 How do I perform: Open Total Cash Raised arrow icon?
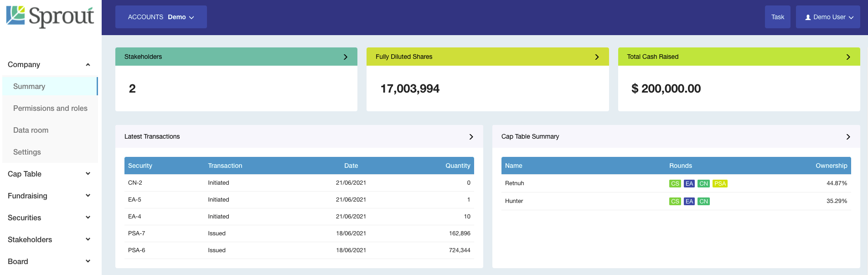tap(848, 57)
